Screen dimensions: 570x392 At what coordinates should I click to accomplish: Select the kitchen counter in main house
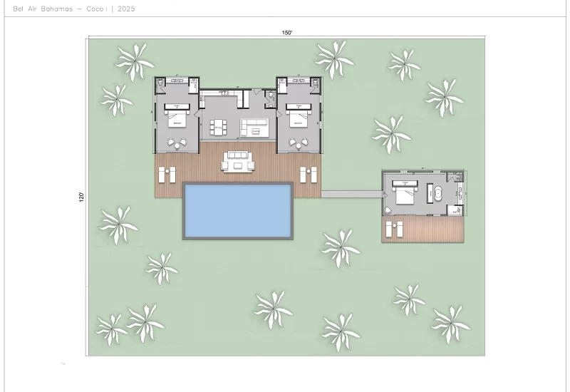(x=222, y=93)
